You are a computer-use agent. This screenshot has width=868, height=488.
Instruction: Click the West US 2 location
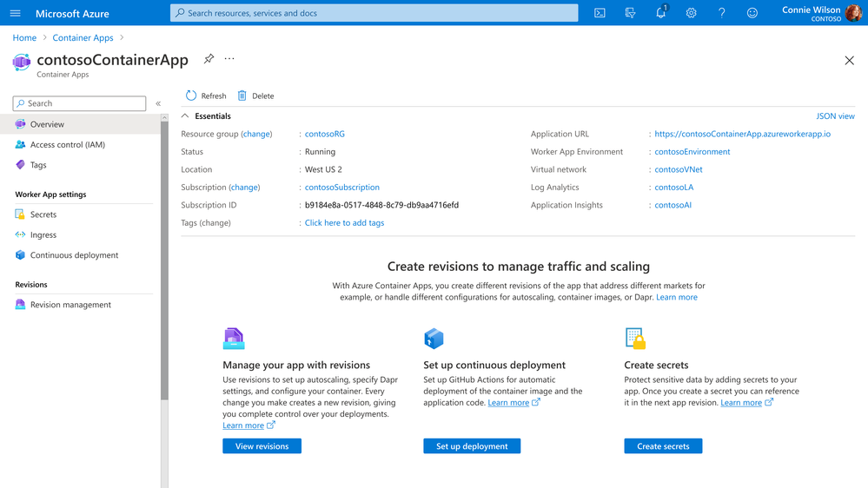point(323,169)
